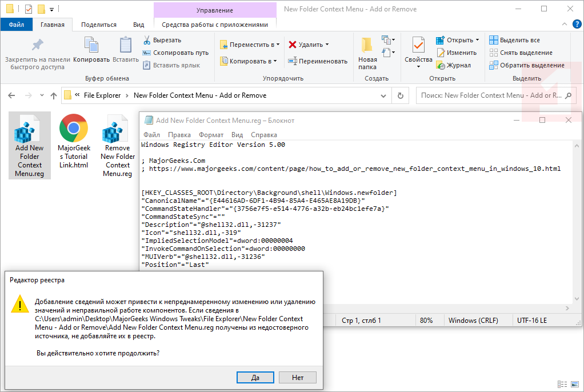Image resolution: width=584 pixels, height=392 pixels.
Task: Open the recent locations dropdown arrow
Action: click(x=42, y=95)
